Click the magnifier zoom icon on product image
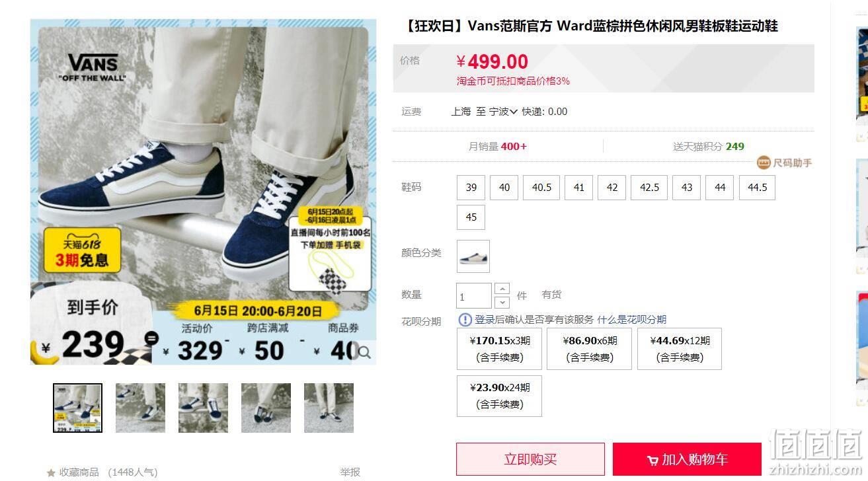The image size is (868, 481). pyautogui.click(x=364, y=352)
